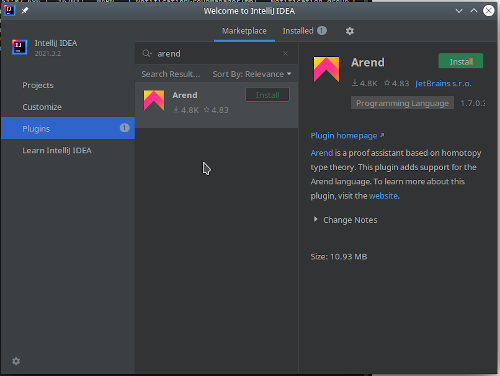
Task: Open the Projects section
Action: pyautogui.click(x=68, y=85)
